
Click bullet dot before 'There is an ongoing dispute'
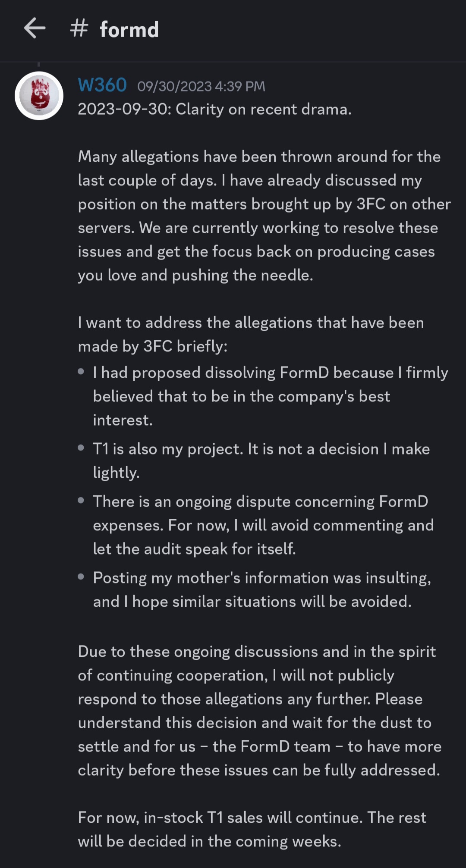81,500
